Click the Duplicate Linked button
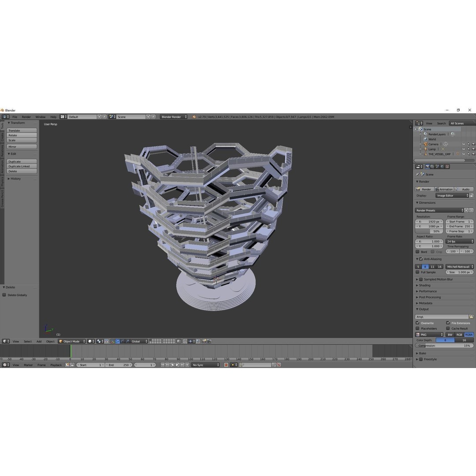The width and height of the screenshot is (476, 476). [22, 166]
